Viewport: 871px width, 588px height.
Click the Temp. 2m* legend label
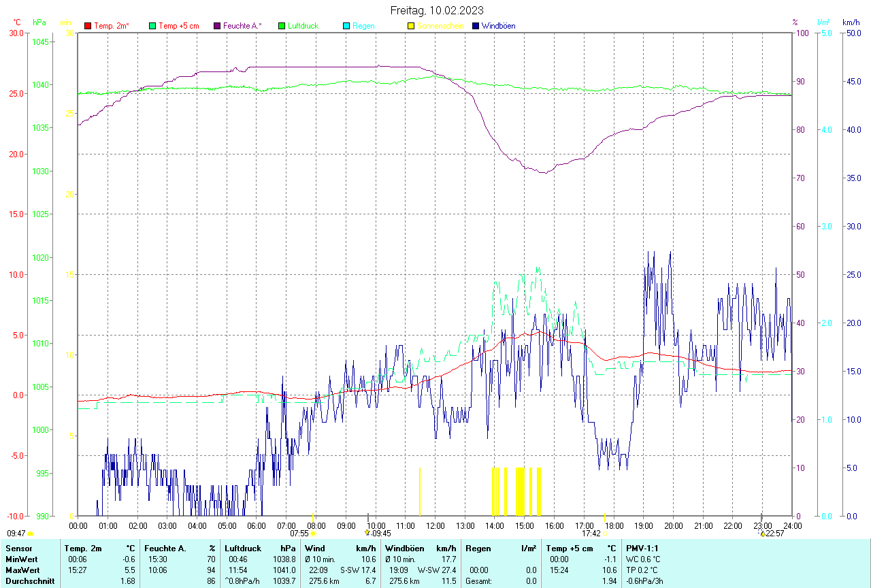112,26
